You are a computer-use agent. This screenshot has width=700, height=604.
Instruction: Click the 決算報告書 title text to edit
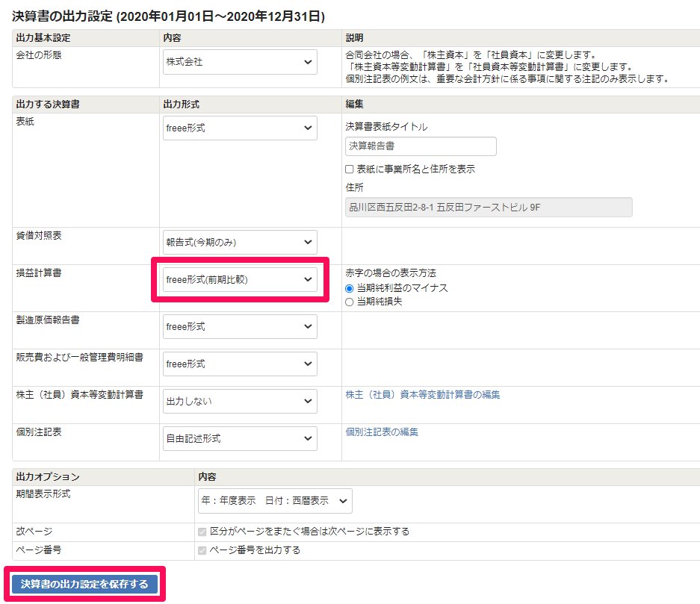pos(373,146)
